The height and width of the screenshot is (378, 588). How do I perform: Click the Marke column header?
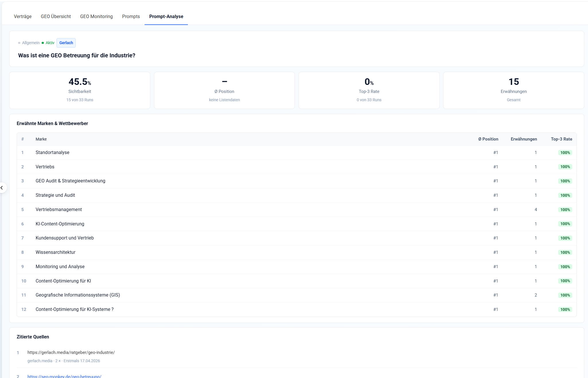(x=41, y=139)
